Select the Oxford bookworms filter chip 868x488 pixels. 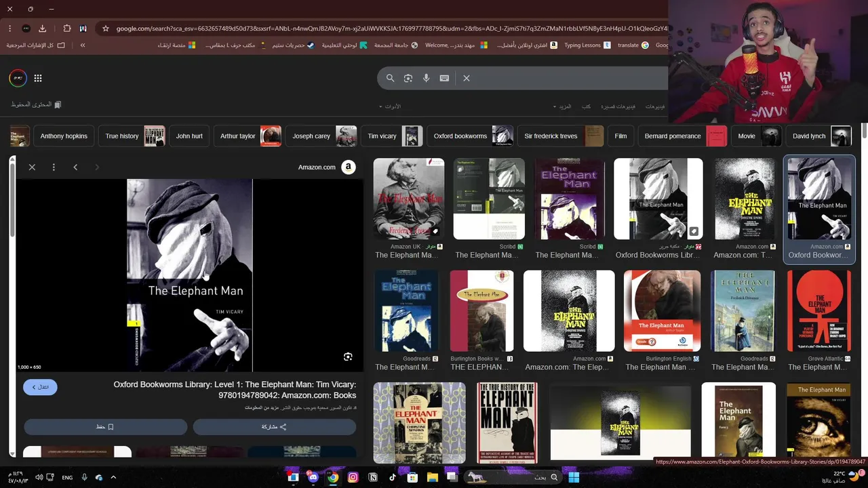click(x=470, y=136)
